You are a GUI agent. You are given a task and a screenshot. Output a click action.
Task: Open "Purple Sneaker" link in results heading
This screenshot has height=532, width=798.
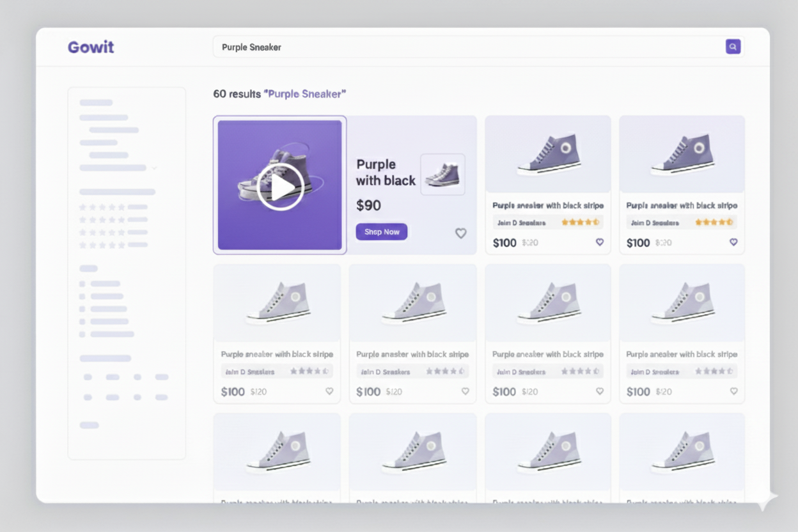(x=304, y=94)
